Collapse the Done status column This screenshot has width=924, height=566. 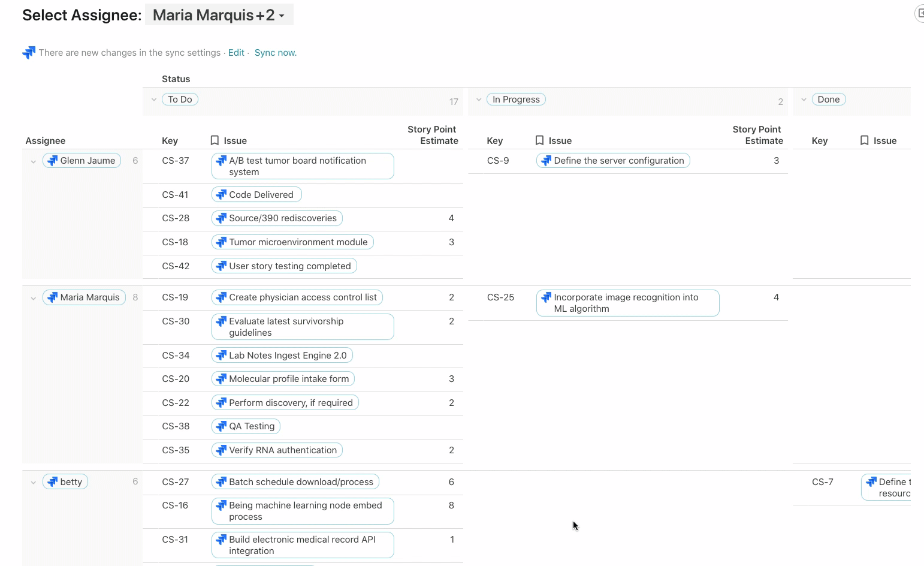pos(804,100)
